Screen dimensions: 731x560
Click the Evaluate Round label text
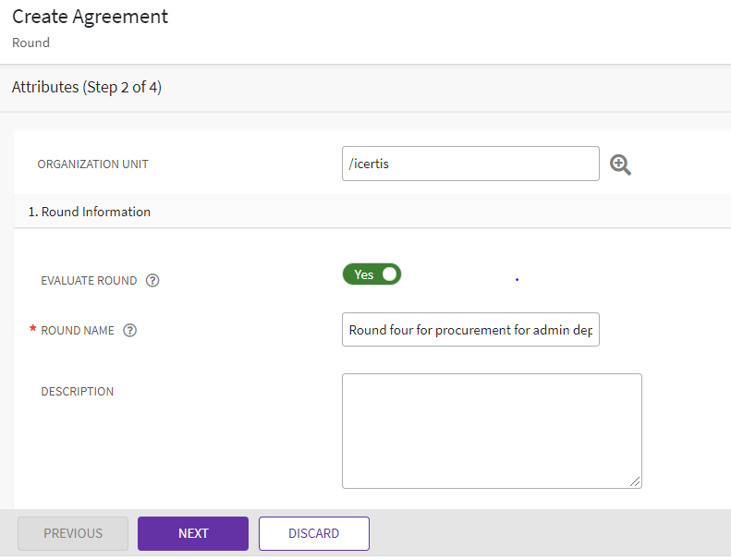pos(89,281)
